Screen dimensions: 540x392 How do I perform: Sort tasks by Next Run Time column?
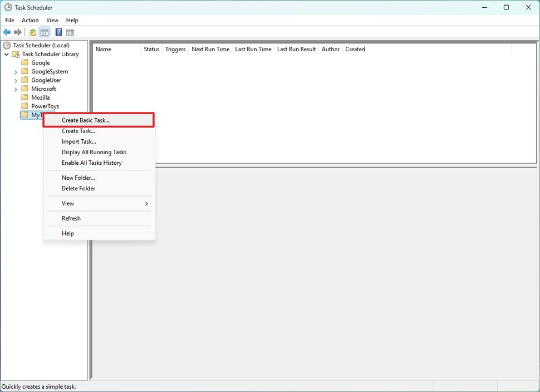pos(210,50)
